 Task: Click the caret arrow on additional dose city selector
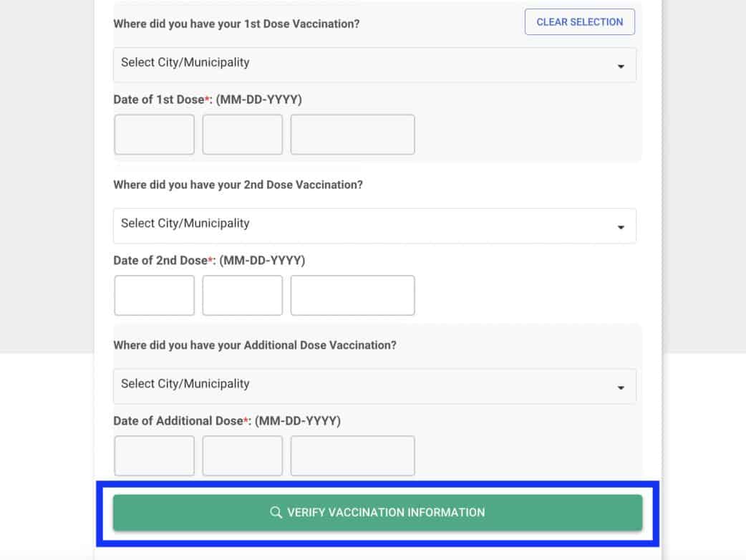(x=621, y=387)
